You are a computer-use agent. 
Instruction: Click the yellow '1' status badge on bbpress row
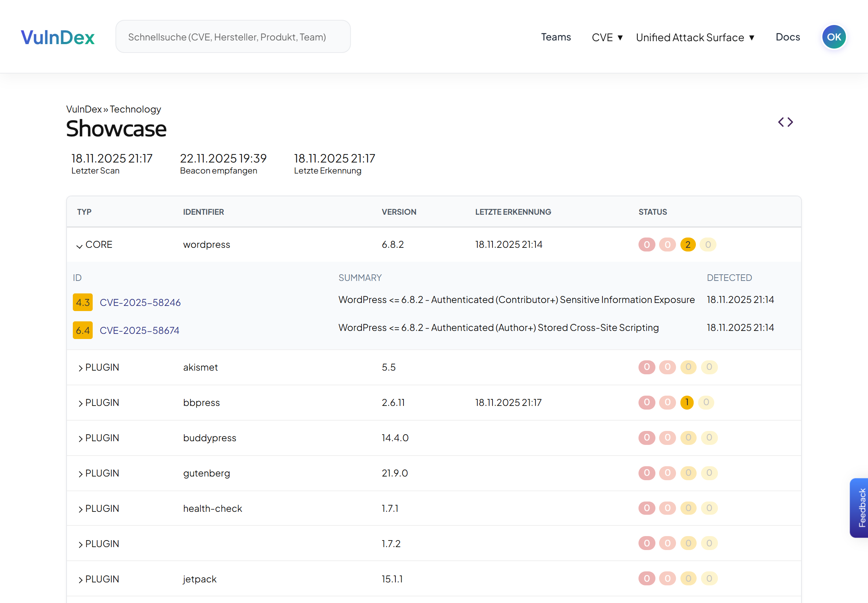(x=687, y=402)
